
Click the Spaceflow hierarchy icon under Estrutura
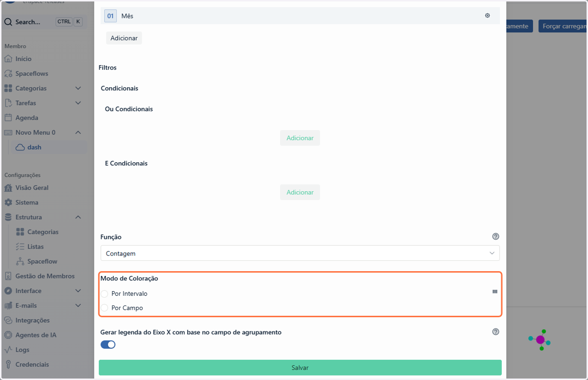(20, 261)
